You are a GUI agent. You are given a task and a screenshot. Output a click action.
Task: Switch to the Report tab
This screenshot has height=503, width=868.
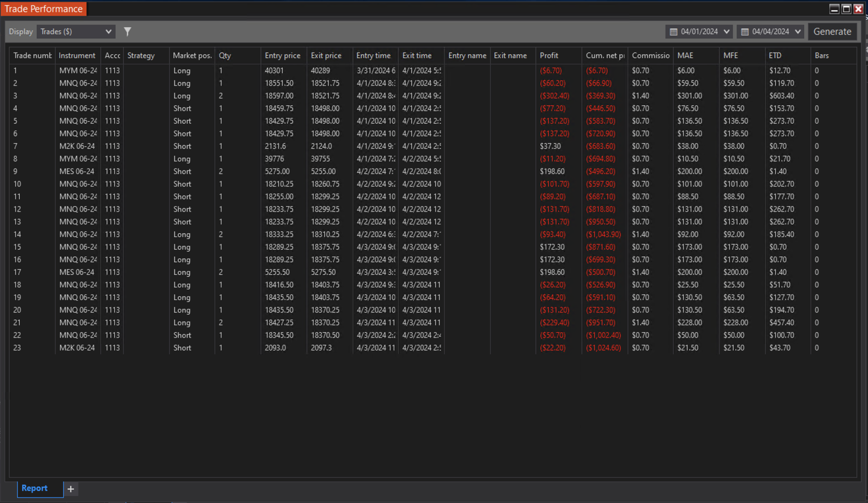coord(34,488)
